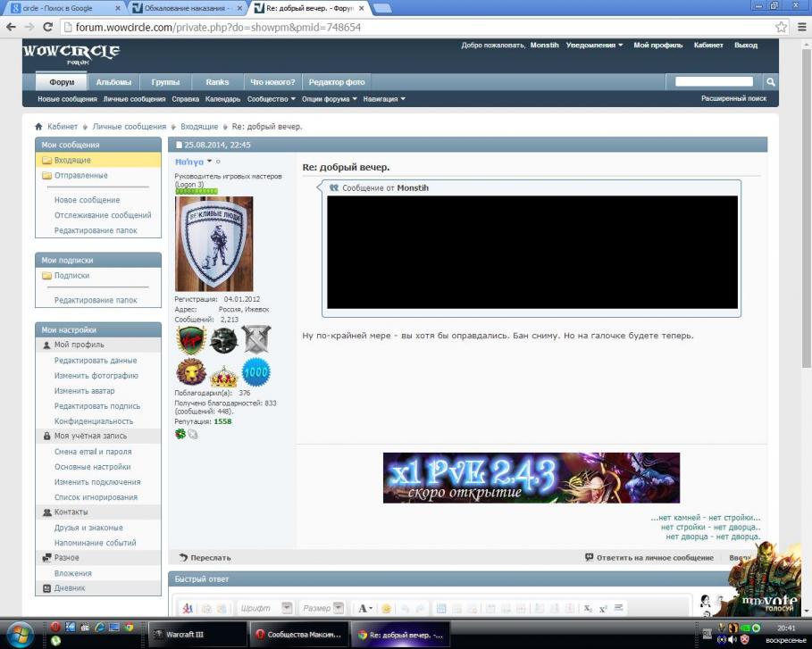Open the text color dropdown

(x=365, y=608)
